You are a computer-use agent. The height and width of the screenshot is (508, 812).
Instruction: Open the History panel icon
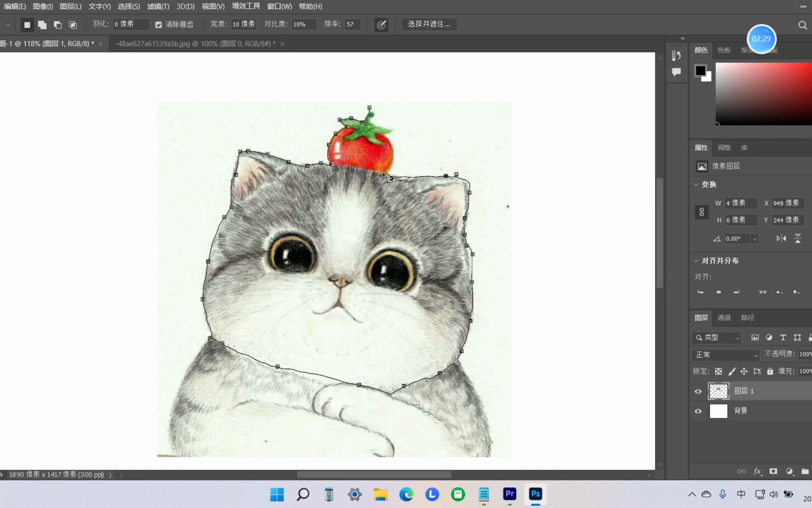click(x=676, y=56)
